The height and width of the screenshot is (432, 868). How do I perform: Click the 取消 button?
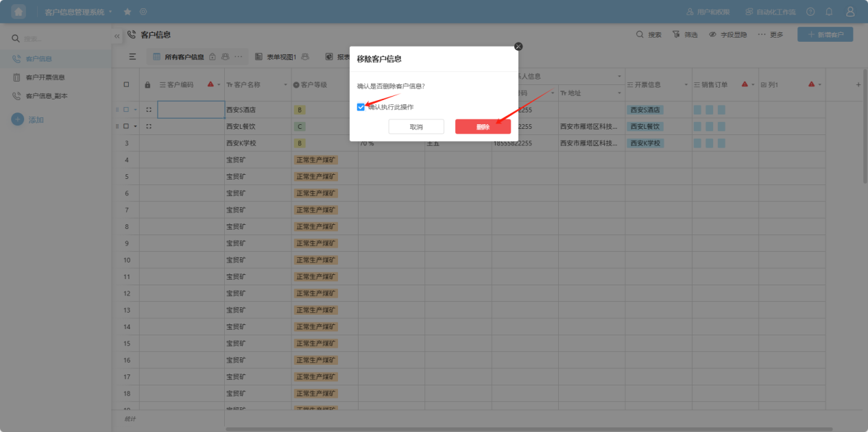click(416, 127)
